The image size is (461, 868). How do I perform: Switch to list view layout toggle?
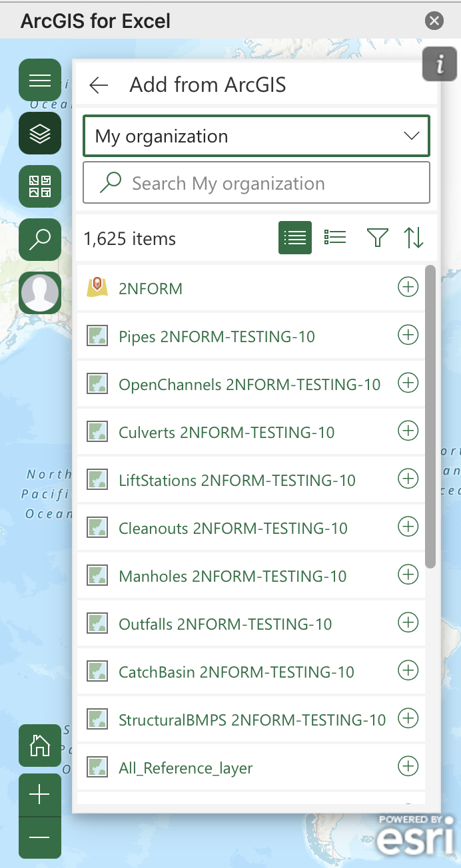click(x=294, y=237)
